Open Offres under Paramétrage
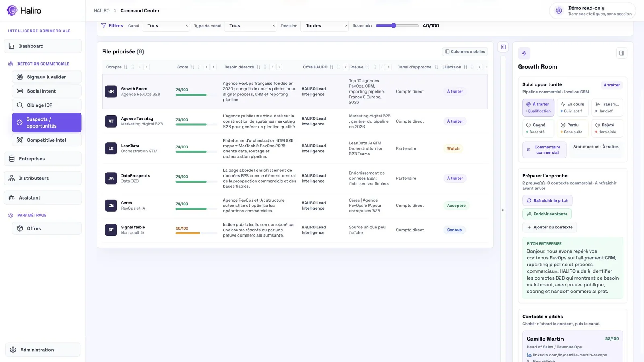This screenshot has width=644, height=362. [x=47, y=228]
